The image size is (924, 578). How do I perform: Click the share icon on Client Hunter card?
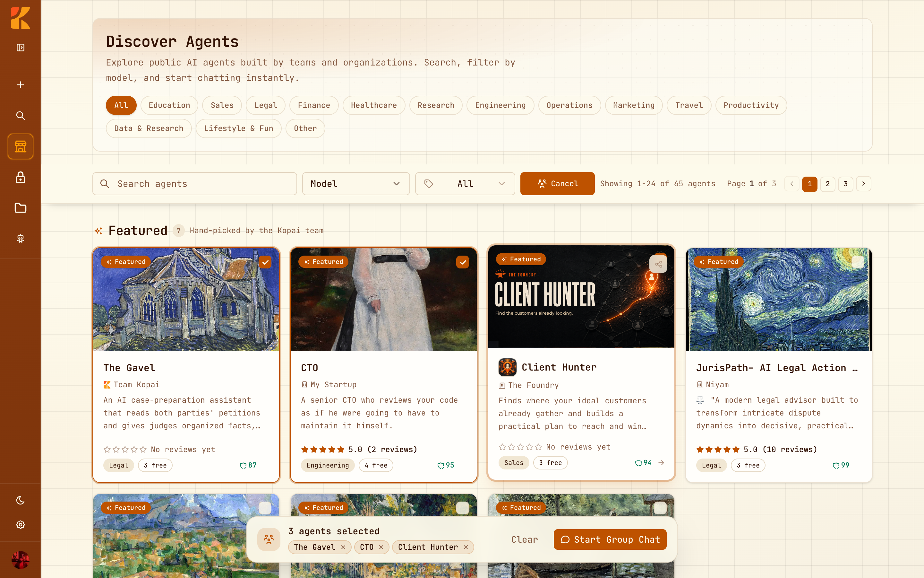[x=658, y=264]
